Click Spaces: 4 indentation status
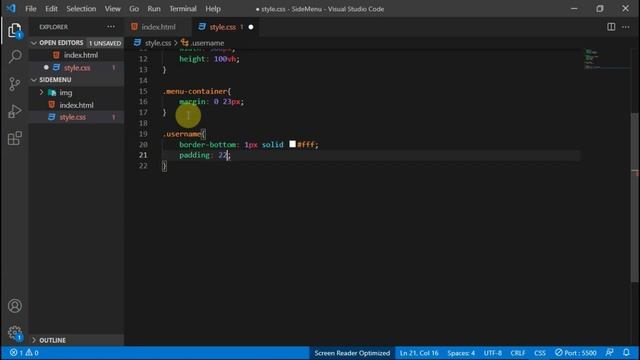 461,353
